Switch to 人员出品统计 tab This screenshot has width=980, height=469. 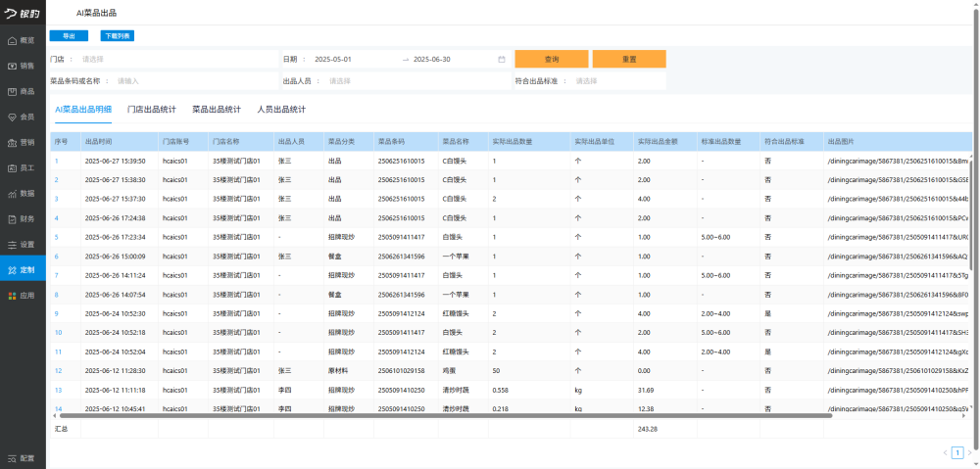(282, 110)
